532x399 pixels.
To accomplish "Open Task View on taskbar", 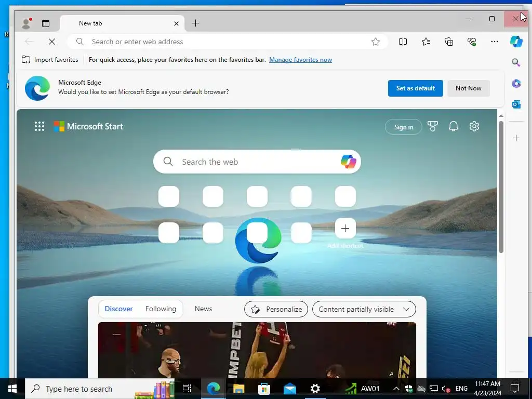I will pos(187,389).
